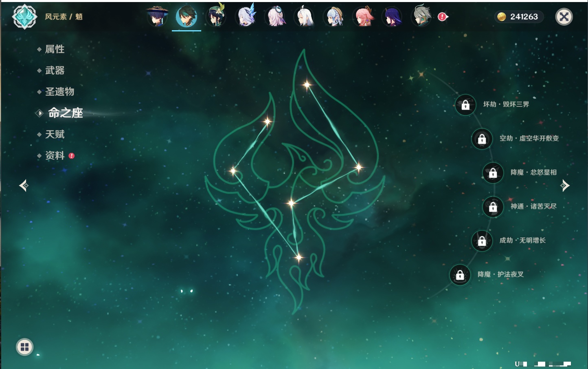
Task: Go to previous character with left arrow
Action: [24, 186]
